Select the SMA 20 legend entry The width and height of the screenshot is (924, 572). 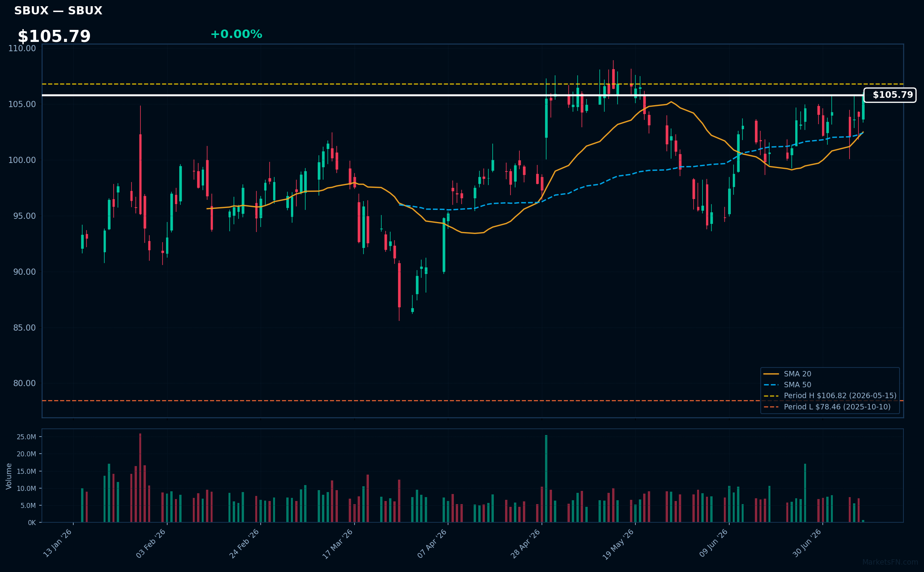(x=787, y=374)
